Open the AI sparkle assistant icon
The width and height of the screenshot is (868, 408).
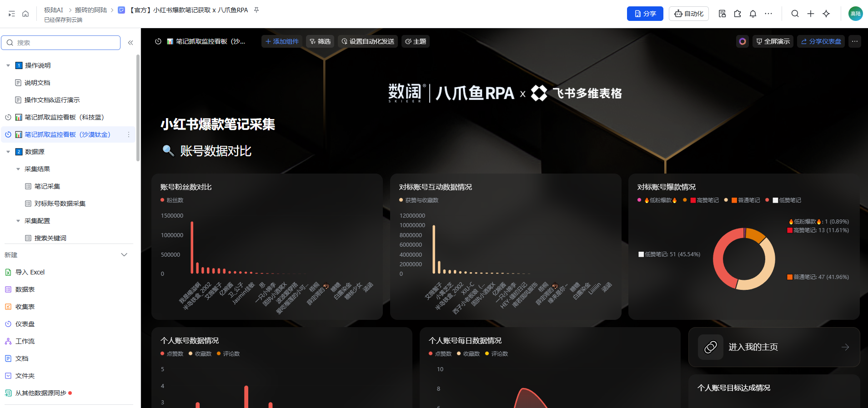pos(826,14)
